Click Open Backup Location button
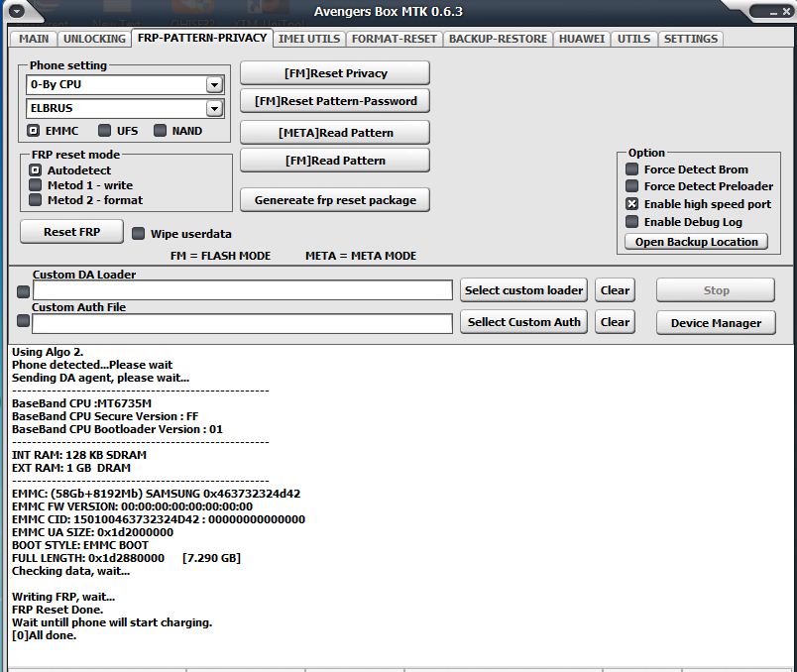This screenshot has width=797, height=672. (696, 242)
